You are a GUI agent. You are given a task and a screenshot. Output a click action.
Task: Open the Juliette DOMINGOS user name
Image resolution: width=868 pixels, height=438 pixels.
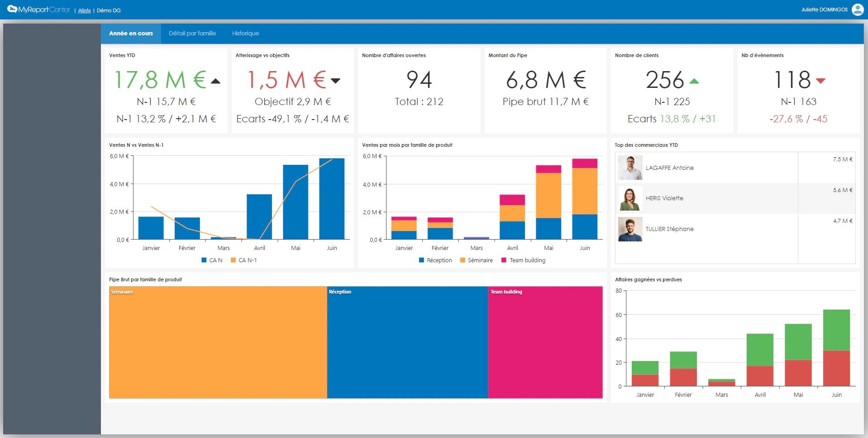(824, 10)
